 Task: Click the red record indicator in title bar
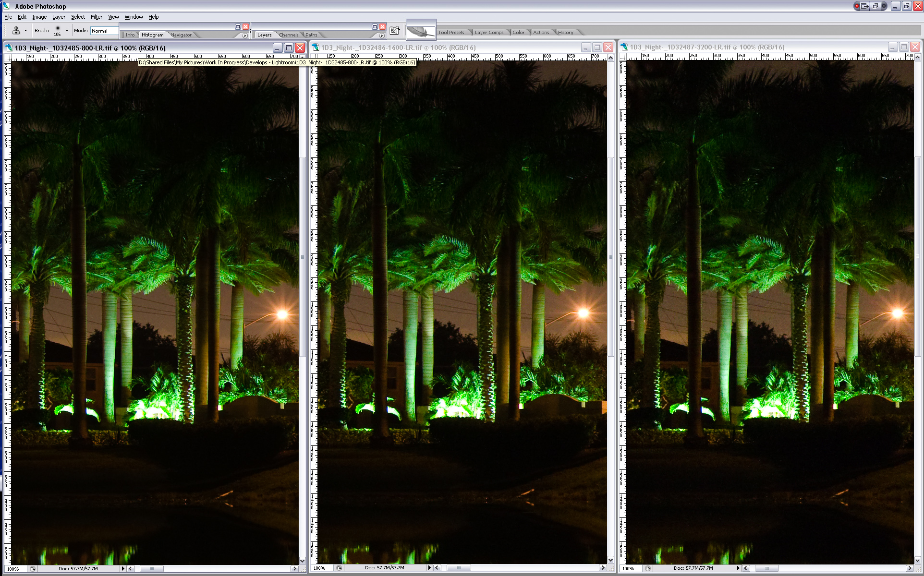(857, 6)
